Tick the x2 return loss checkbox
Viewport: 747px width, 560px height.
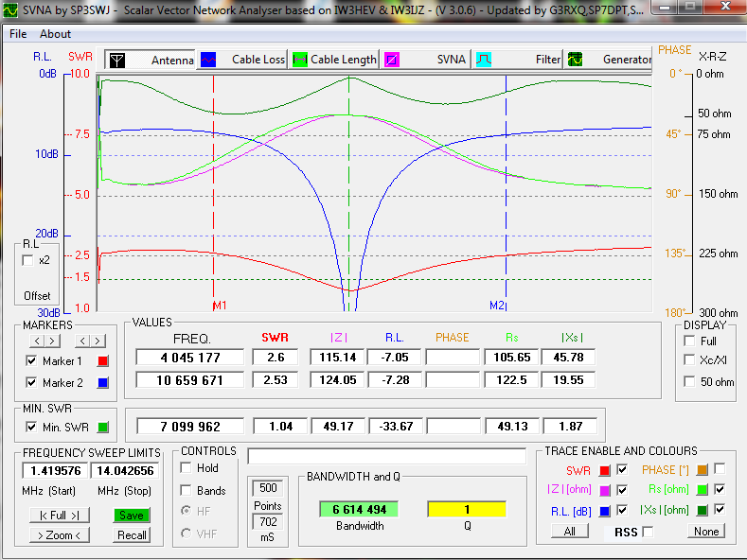tap(28, 260)
